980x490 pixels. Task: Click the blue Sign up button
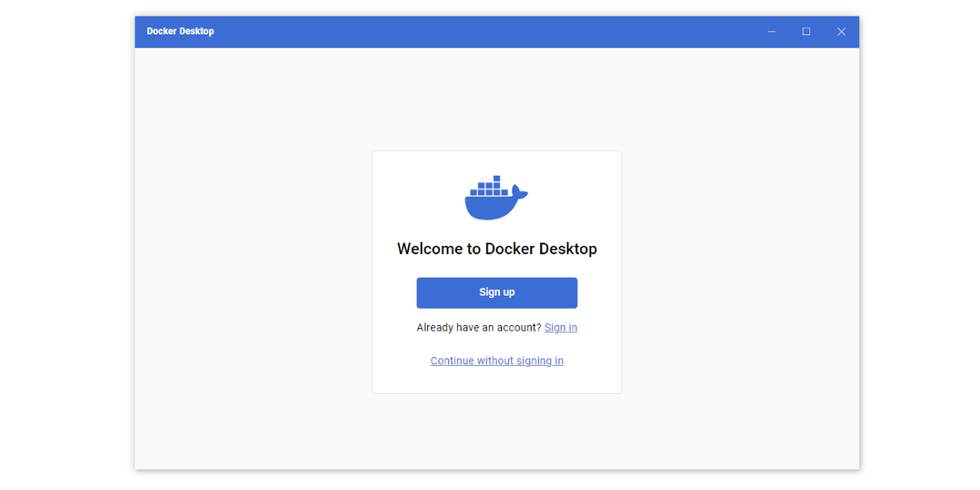[x=497, y=292]
